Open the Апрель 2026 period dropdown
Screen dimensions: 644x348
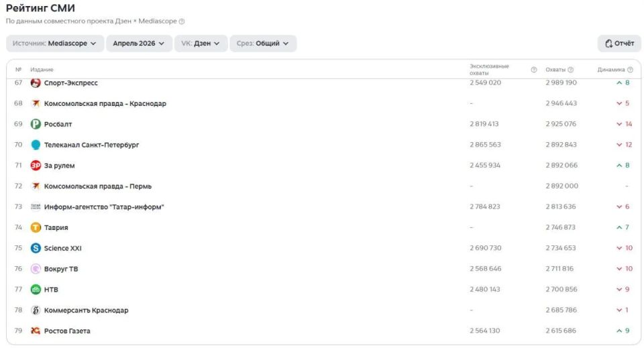tap(139, 44)
